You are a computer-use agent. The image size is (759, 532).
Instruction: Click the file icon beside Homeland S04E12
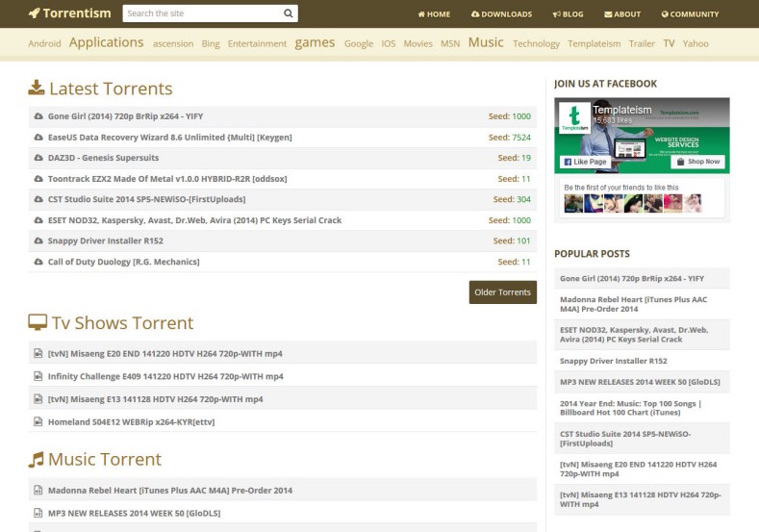38,421
